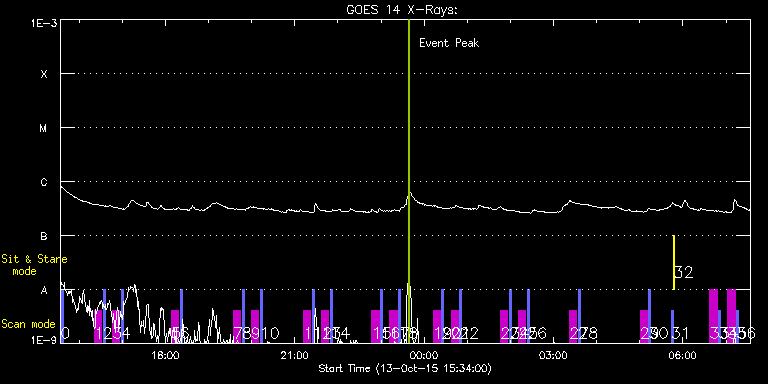Click the '03:00' time axis label

coord(553,356)
